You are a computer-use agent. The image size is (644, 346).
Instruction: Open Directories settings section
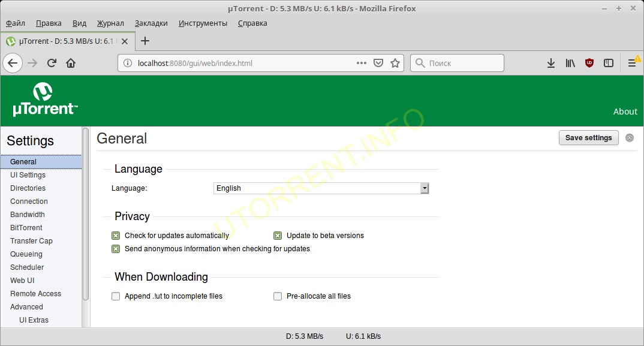[x=28, y=188]
